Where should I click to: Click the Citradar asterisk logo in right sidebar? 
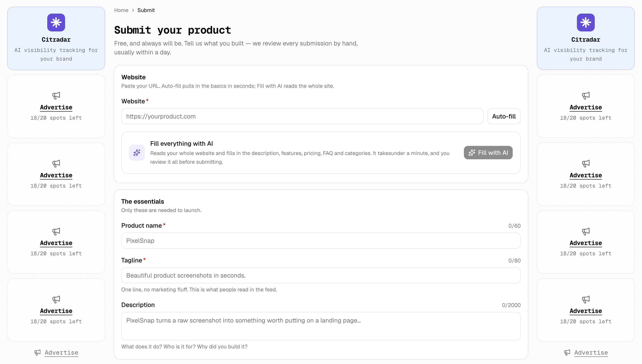(585, 22)
